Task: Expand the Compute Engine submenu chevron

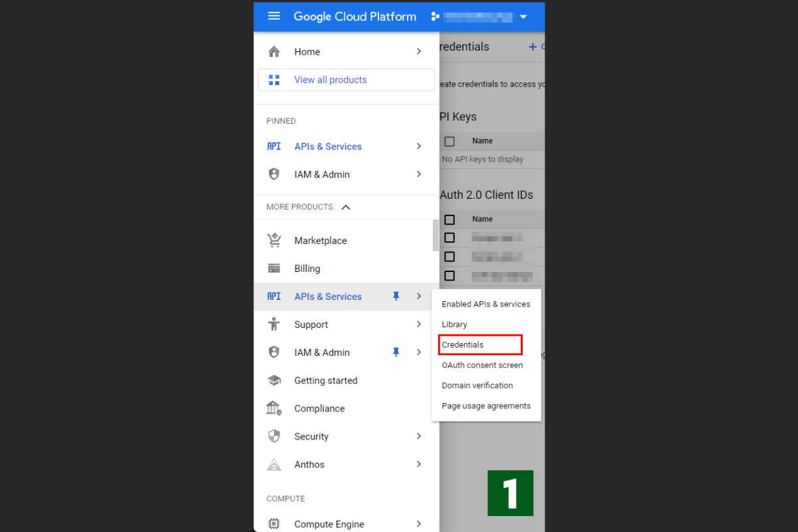Action: tap(419, 524)
